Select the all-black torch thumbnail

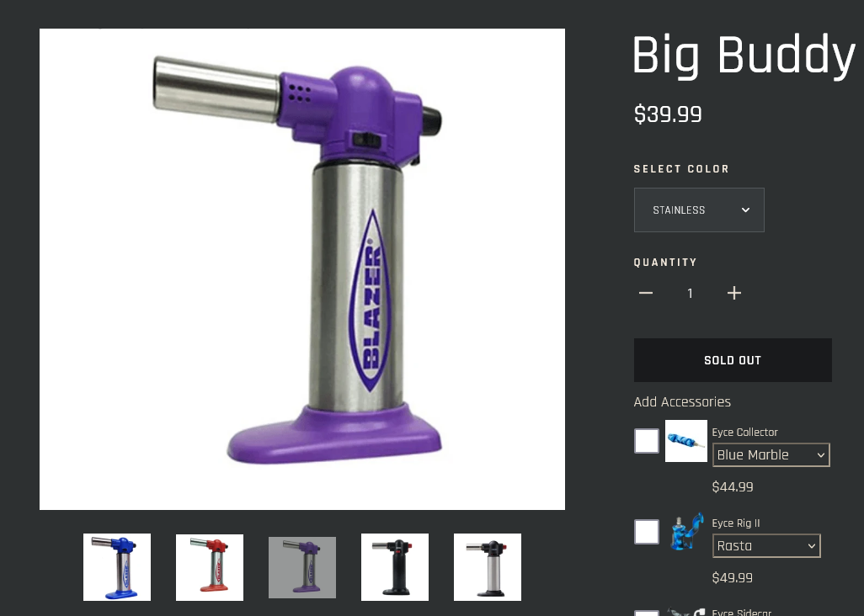tap(395, 567)
